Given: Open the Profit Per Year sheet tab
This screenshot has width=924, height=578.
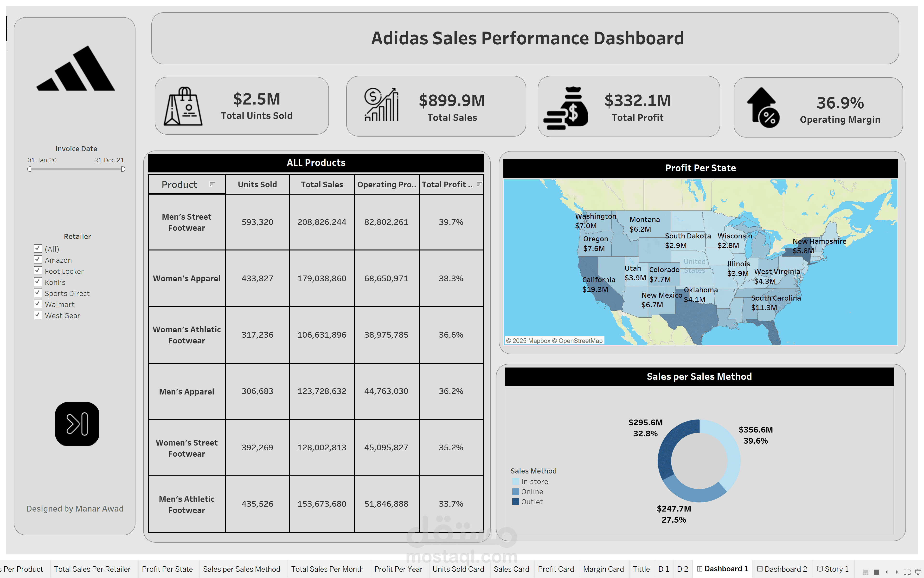Looking at the screenshot, I should [x=398, y=569].
